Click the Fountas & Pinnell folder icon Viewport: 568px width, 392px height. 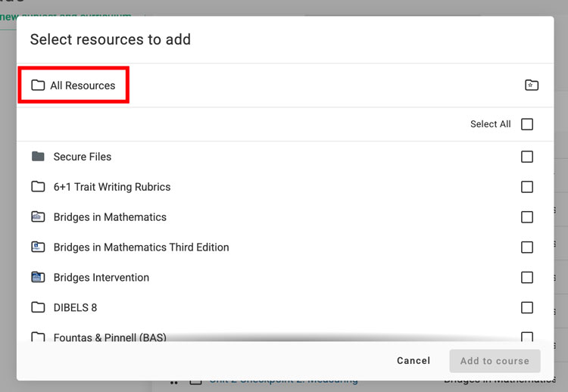(x=38, y=338)
